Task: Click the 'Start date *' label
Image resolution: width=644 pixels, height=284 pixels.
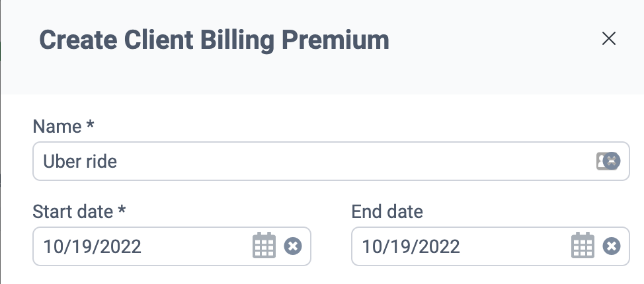Action: click(x=79, y=212)
